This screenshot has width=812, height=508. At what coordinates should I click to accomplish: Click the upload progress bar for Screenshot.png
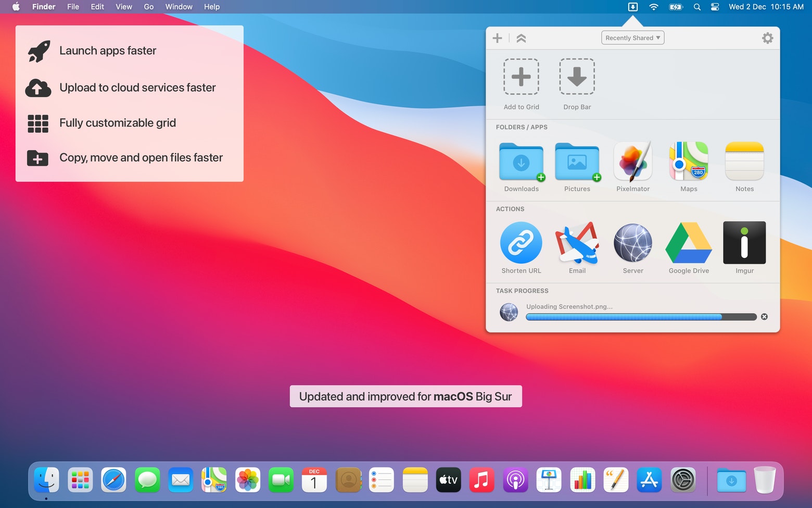pyautogui.click(x=640, y=316)
